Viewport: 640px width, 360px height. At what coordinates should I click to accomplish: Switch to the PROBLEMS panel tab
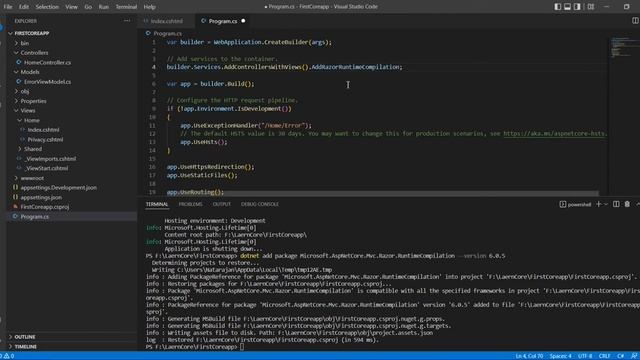pos(190,204)
